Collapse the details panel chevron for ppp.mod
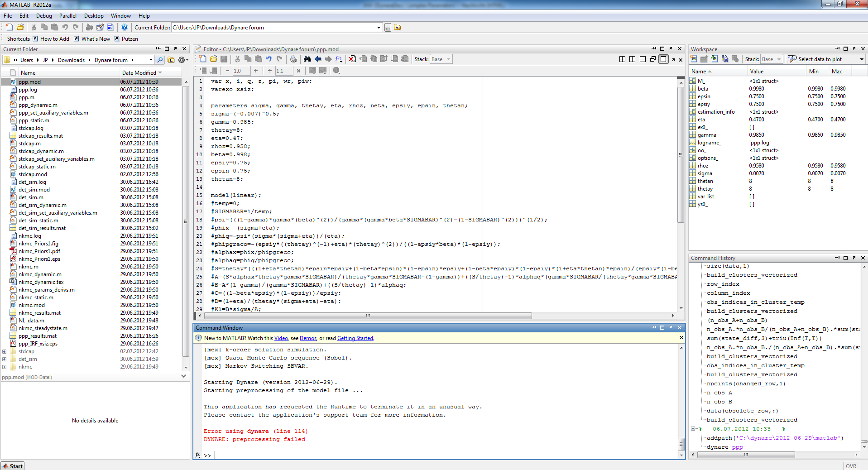868x470 pixels. coord(183,376)
